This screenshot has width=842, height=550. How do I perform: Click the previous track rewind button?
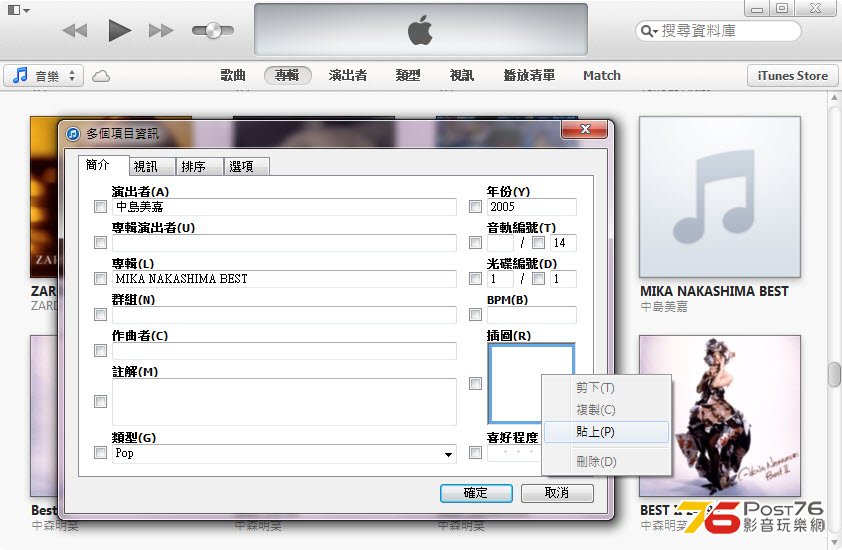pos(75,31)
